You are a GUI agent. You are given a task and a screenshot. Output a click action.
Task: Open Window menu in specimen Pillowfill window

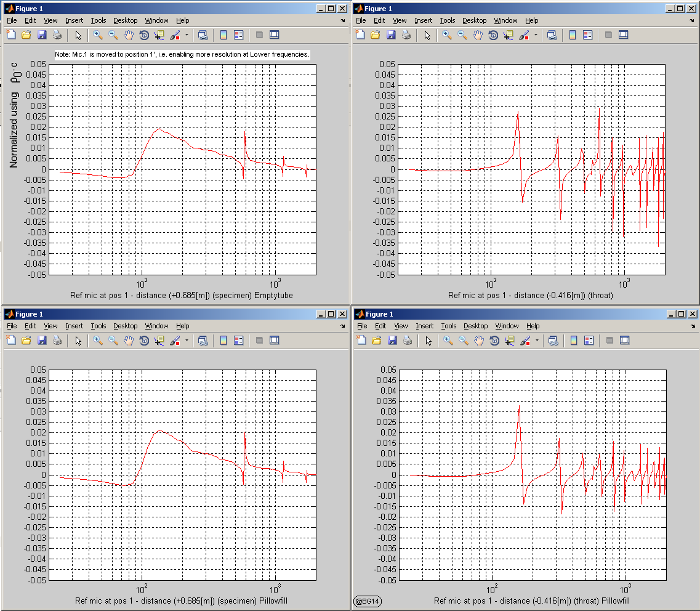pyautogui.click(x=157, y=326)
